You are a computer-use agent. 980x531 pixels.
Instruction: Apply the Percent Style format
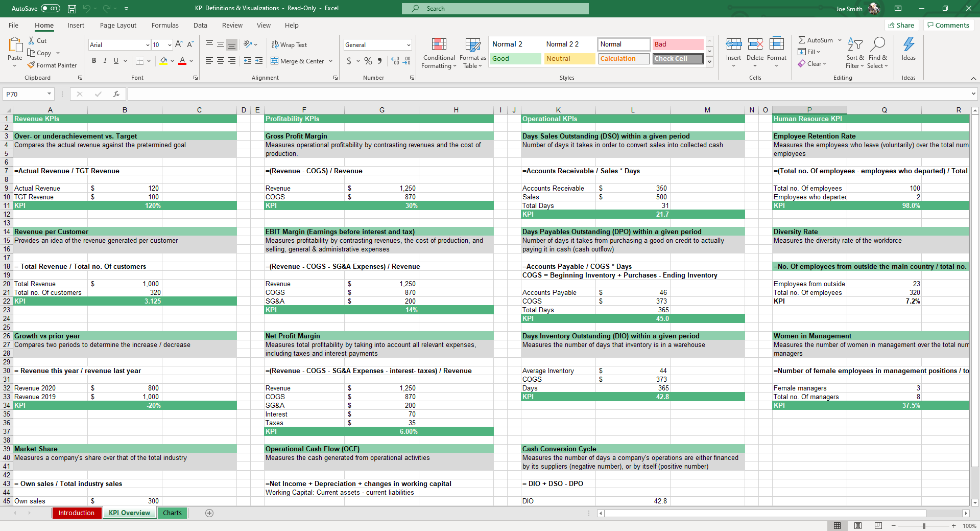368,61
